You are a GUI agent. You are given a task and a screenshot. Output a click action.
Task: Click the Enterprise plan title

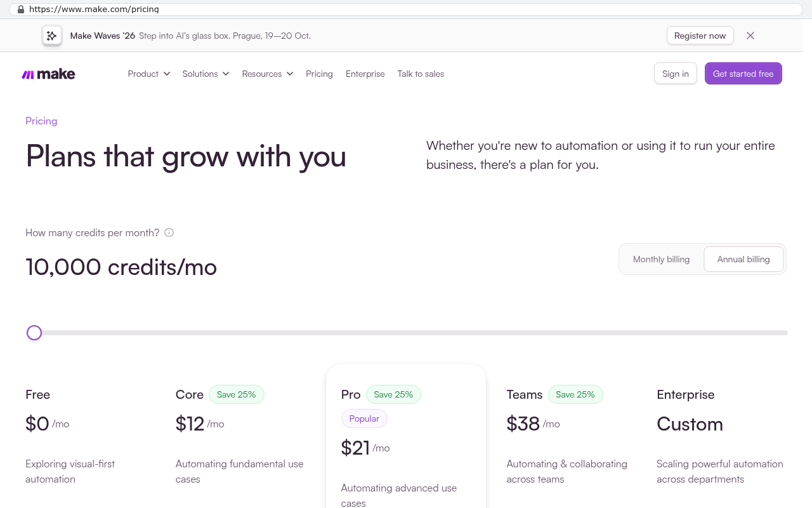pos(685,394)
